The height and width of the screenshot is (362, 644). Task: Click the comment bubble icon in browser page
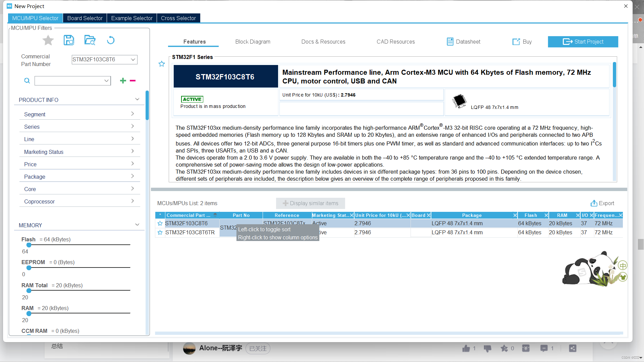(544, 349)
